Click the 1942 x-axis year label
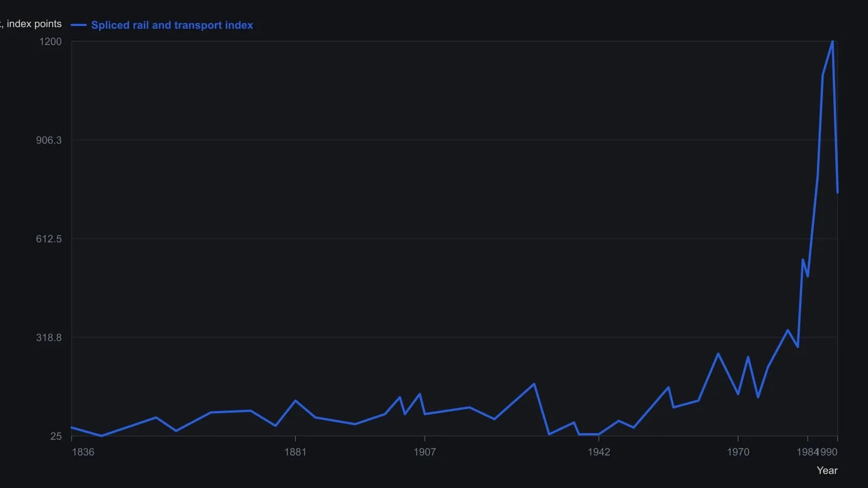This screenshot has height=488, width=868. (x=598, y=452)
